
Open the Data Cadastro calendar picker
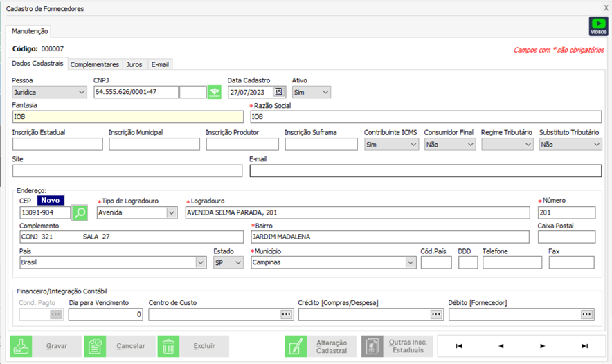tap(278, 92)
